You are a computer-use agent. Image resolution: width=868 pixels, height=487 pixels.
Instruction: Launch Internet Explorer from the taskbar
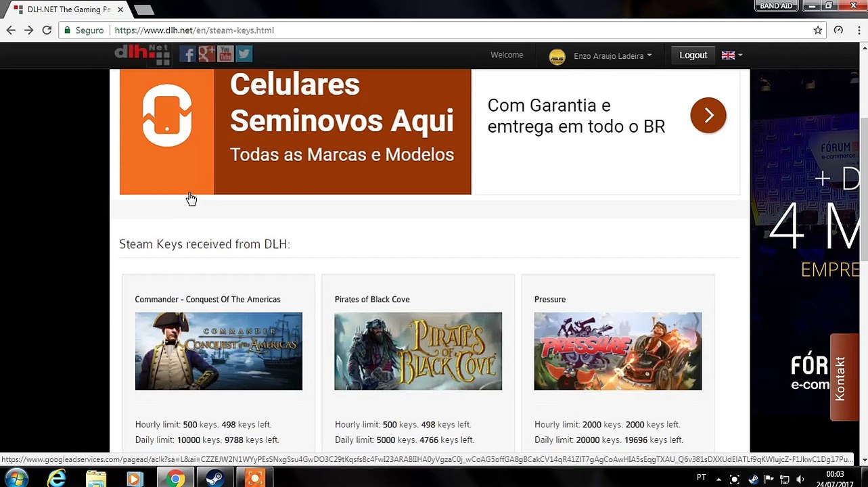pyautogui.click(x=57, y=479)
